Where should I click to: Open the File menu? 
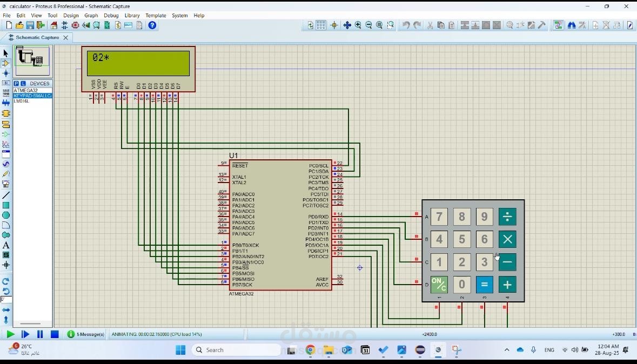point(7,16)
